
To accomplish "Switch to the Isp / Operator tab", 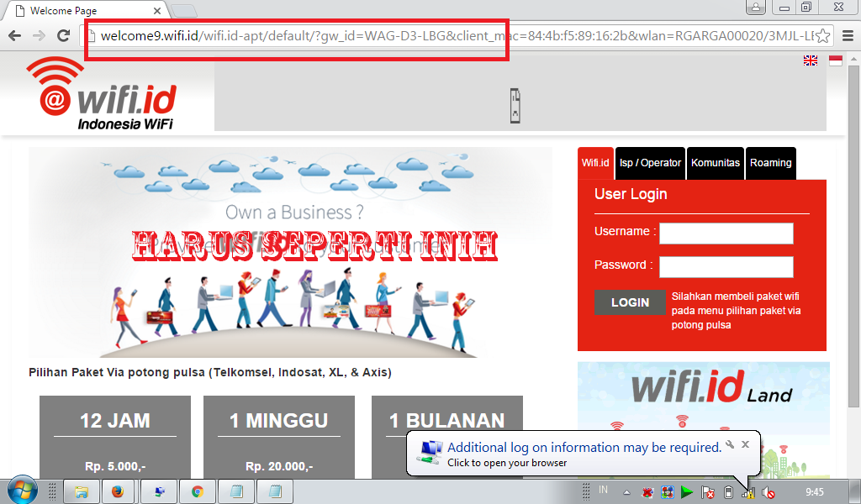I will tap(650, 163).
